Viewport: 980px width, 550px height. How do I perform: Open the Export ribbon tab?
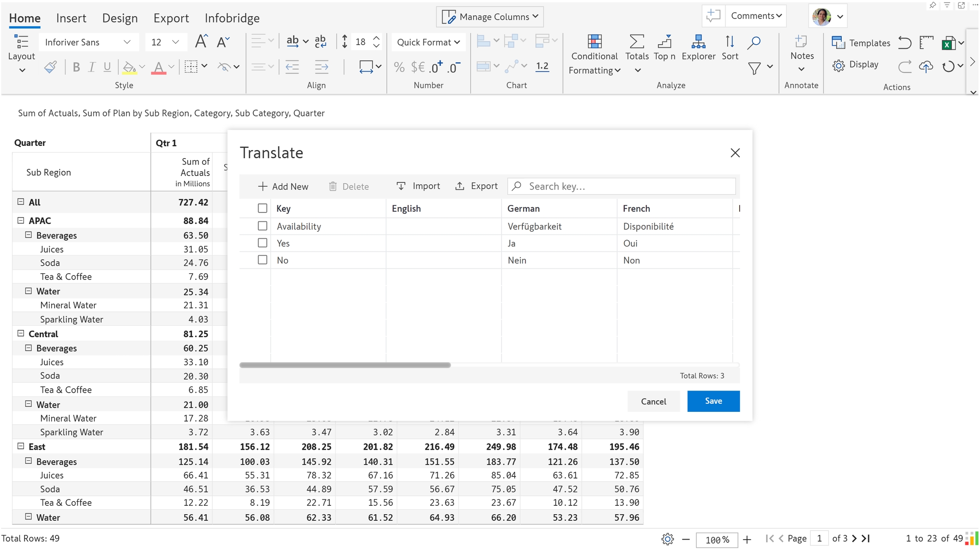click(x=171, y=18)
